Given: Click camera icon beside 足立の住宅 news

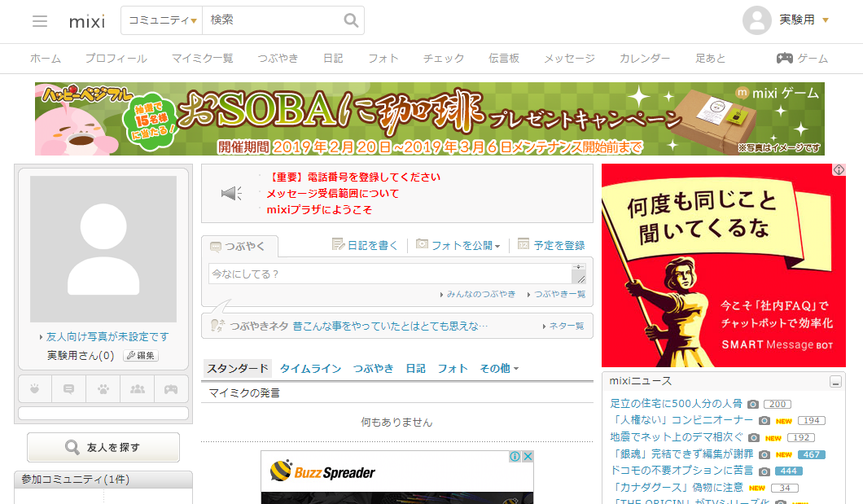Looking at the screenshot, I should tap(753, 405).
